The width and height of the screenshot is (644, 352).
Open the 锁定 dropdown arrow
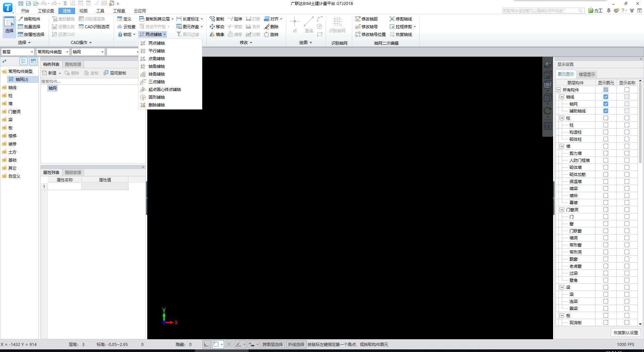[x=134, y=35]
